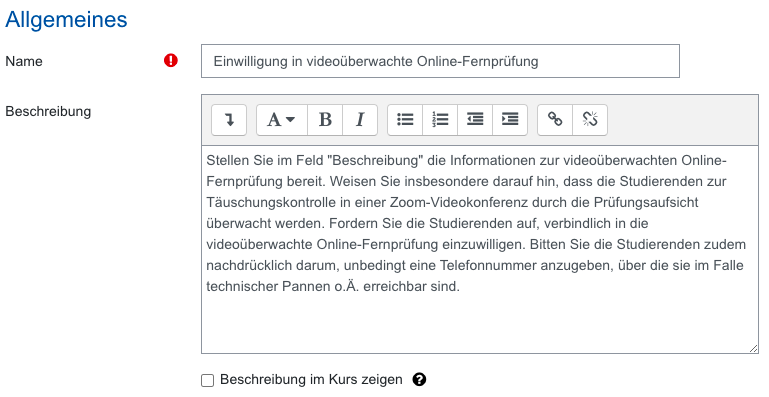Enable Beschreibung im Kurs zeigen checkbox
The width and height of the screenshot is (769, 397).
(208, 380)
